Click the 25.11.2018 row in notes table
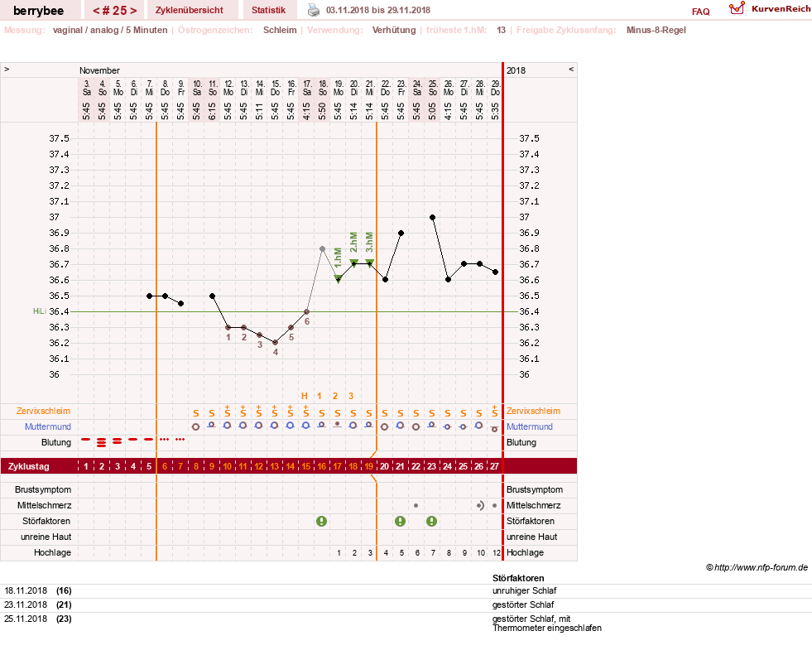This screenshot has height=655, width=812. (406, 623)
